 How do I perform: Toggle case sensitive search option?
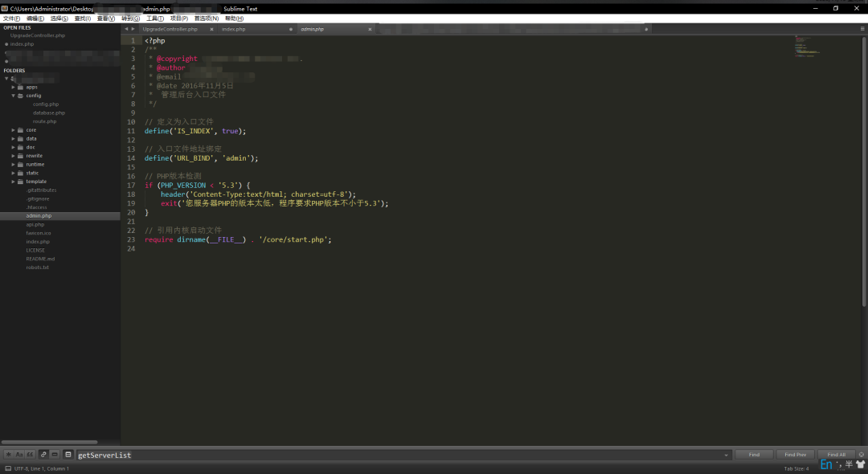point(19,455)
